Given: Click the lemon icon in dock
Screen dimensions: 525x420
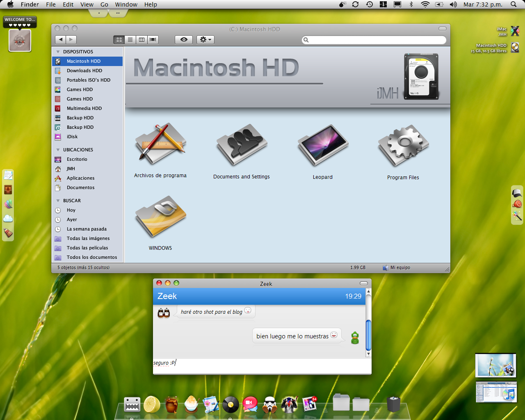Looking at the screenshot, I should coord(152,404).
